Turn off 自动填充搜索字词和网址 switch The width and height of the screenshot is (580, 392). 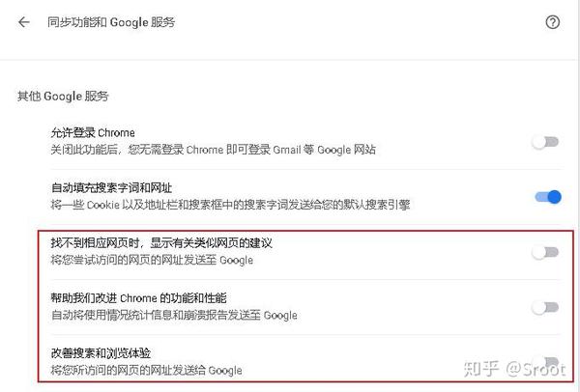[x=548, y=197]
